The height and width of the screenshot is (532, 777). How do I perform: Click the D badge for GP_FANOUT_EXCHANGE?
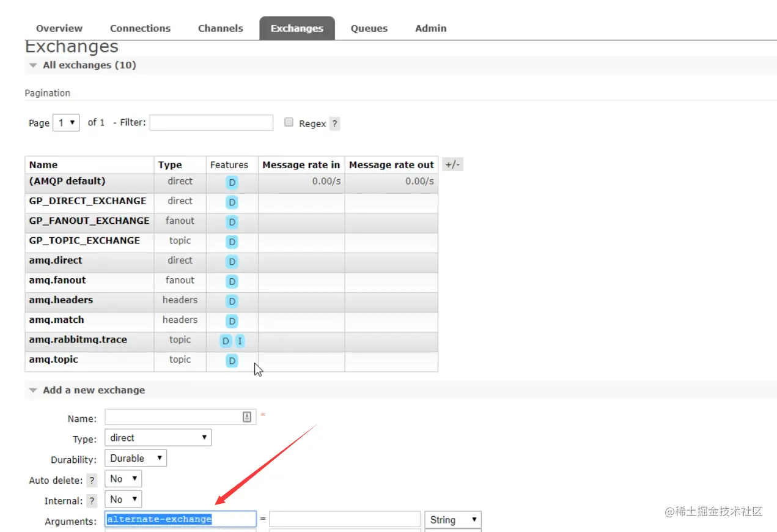point(232,222)
